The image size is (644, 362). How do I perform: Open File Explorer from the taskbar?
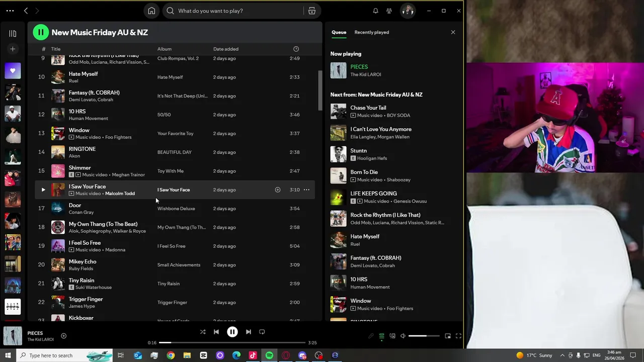pyautogui.click(x=187, y=355)
